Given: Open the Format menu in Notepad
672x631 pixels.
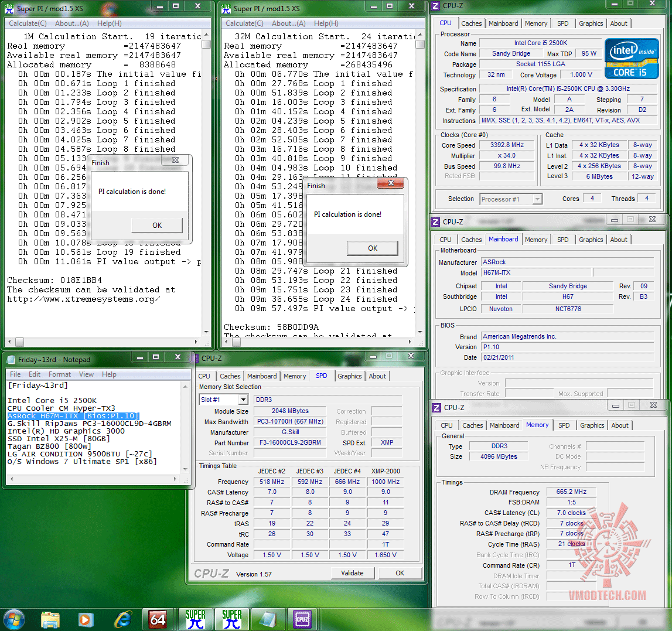Looking at the screenshot, I should [x=60, y=374].
